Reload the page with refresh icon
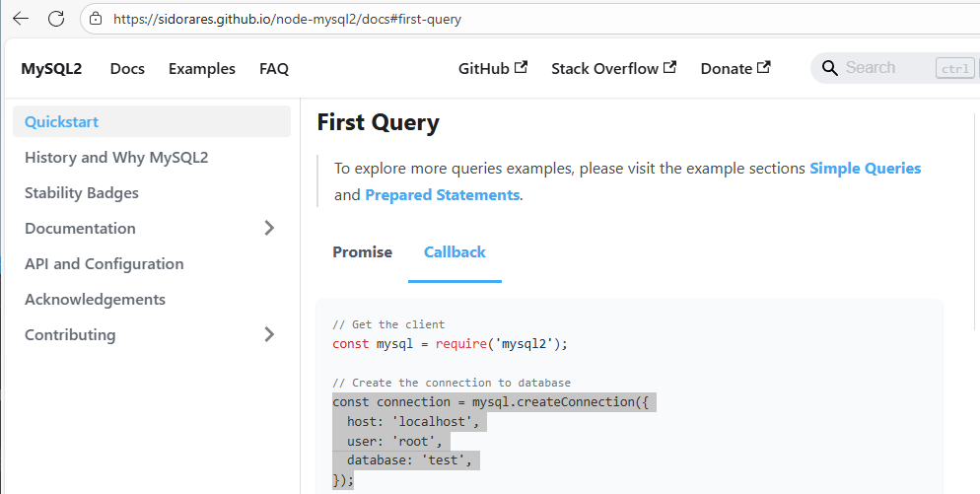Viewport: 980px width, 494px height. tap(56, 19)
